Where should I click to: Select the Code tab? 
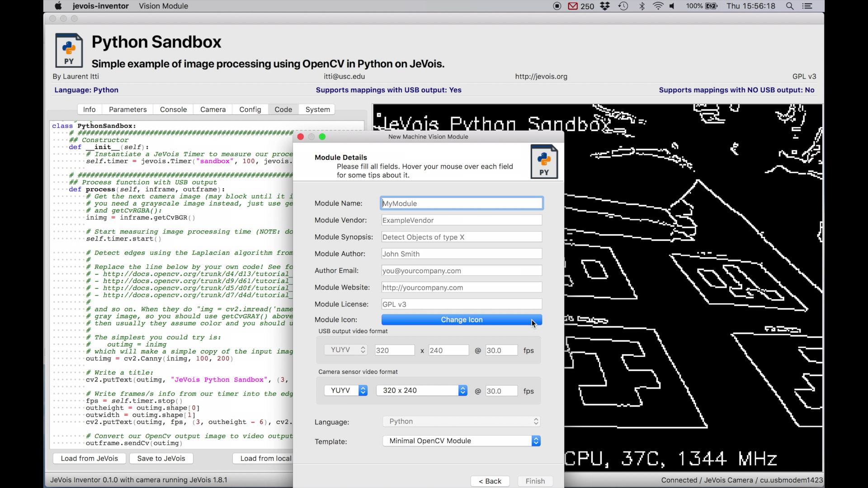(x=283, y=109)
